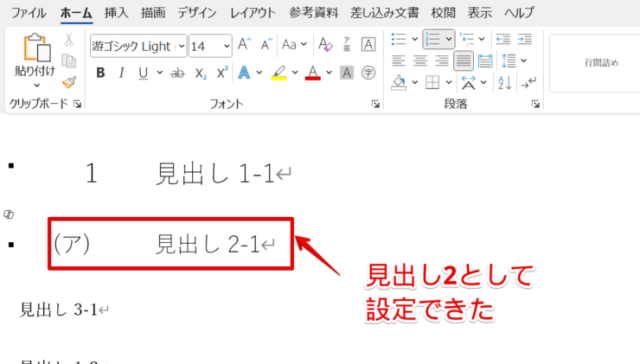Open underline style dropdown arrow

(x=160, y=73)
